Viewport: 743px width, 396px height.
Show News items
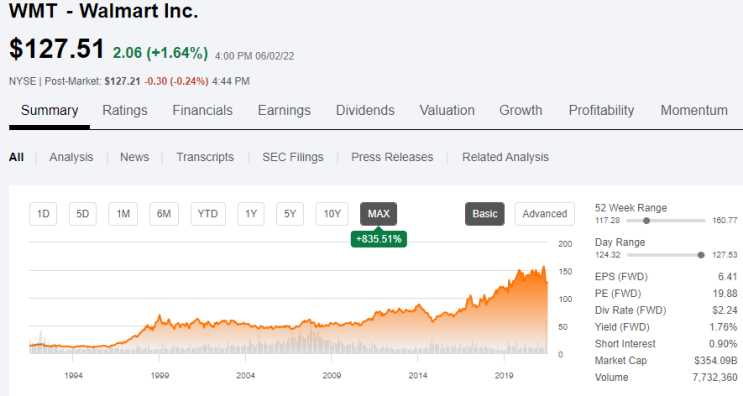[134, 157]
